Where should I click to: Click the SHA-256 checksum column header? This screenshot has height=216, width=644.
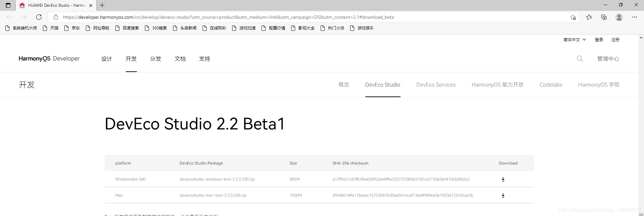(x=350, y=163)
